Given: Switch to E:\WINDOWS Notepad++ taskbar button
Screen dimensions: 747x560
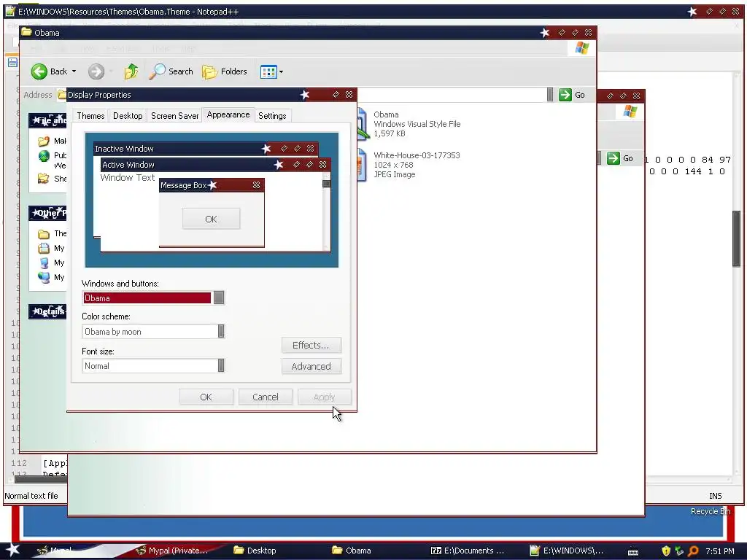Looking at the screenshot, I should click(x=567, y=551).
